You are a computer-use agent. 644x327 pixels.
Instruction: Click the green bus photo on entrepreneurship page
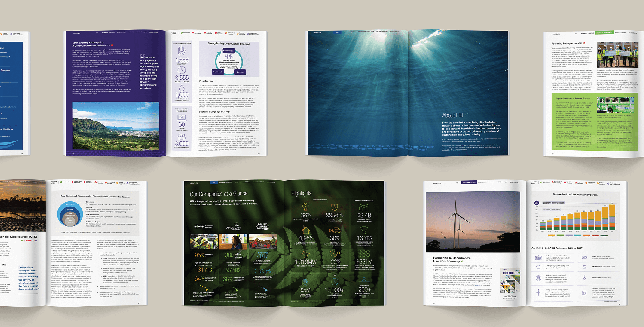[x=615, y=105]
